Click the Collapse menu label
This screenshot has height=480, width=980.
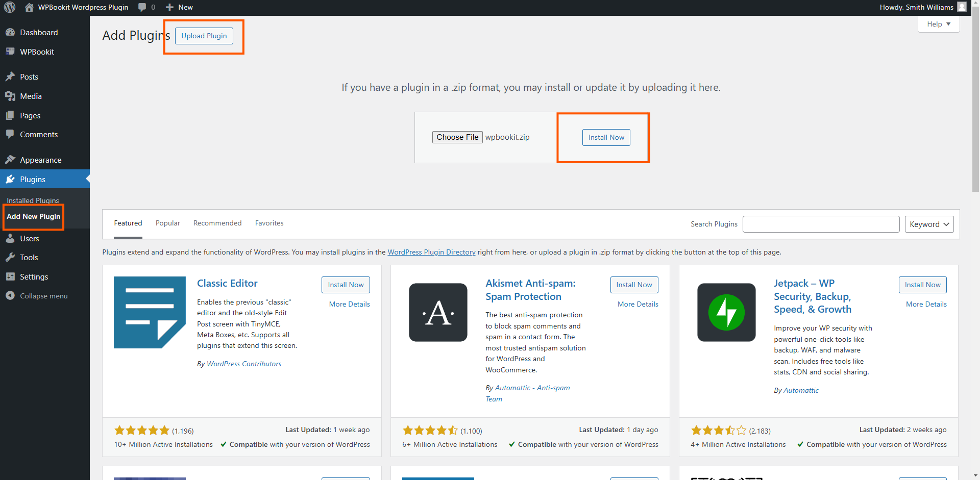click(x=44, y=296)
